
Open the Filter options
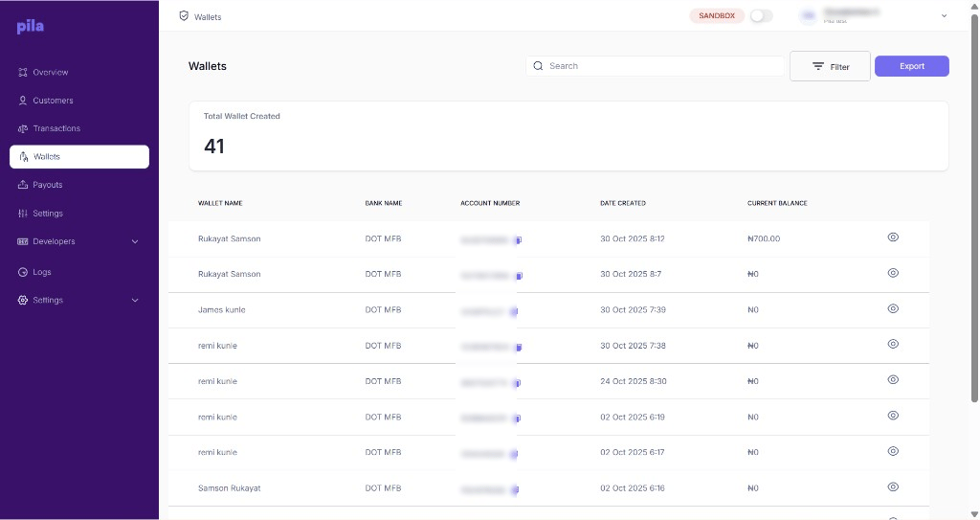click(830, 66)
